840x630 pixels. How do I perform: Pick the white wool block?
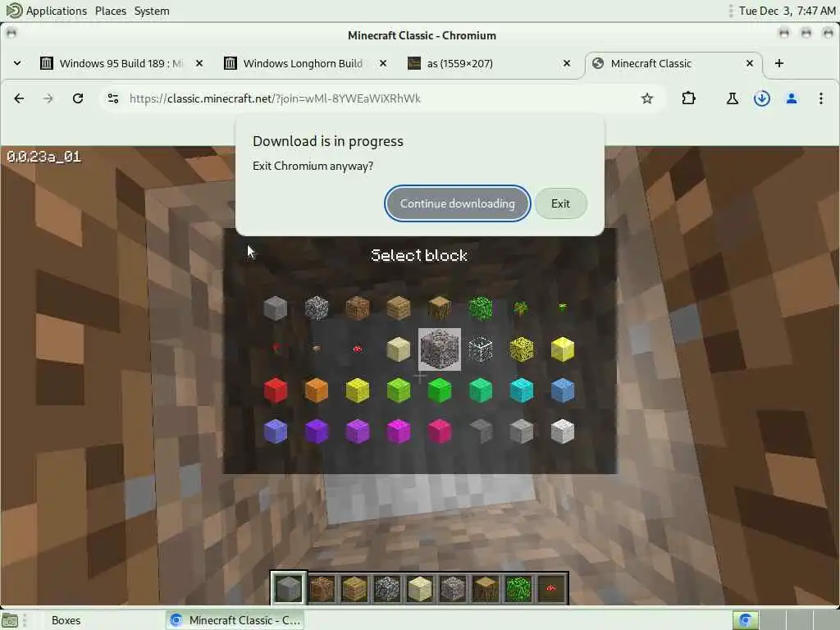(563, 431)
